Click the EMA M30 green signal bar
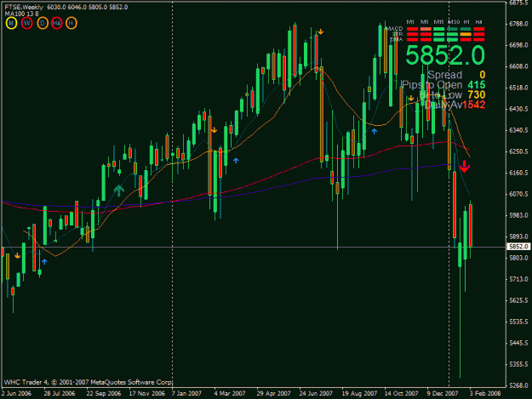This screenshot has width=532, height=399. (452, 40)
